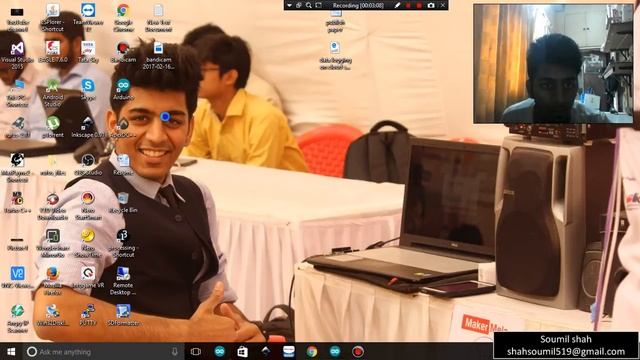Open the Turbo C++ desktop icon

(17, 202)
